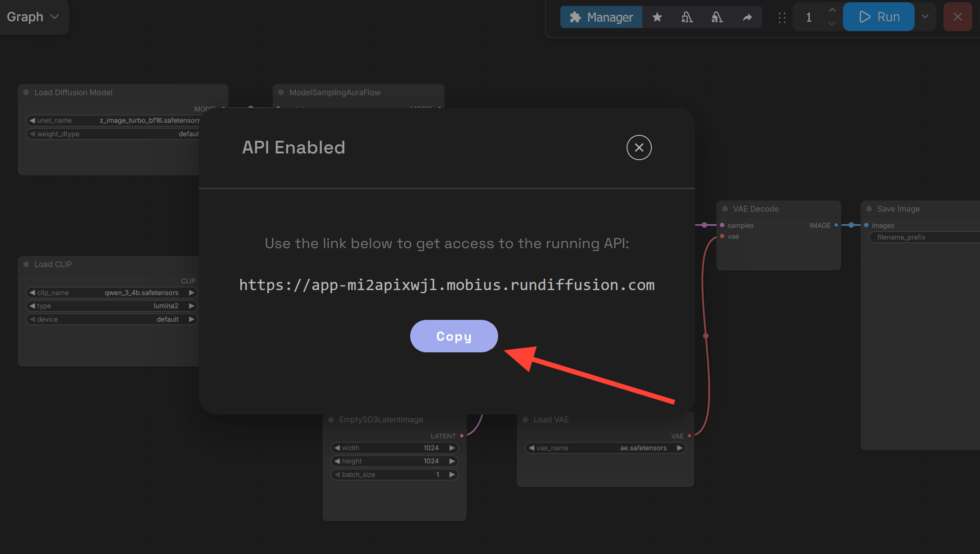
Task: Collapse the Save Image node
Action: [x=869, y=209]
